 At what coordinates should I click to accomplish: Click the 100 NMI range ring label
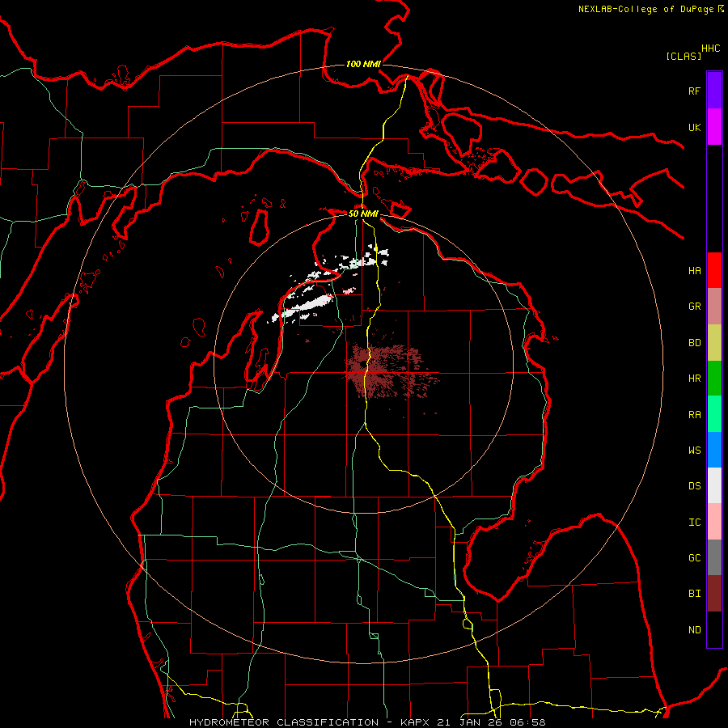pos(363,64)
